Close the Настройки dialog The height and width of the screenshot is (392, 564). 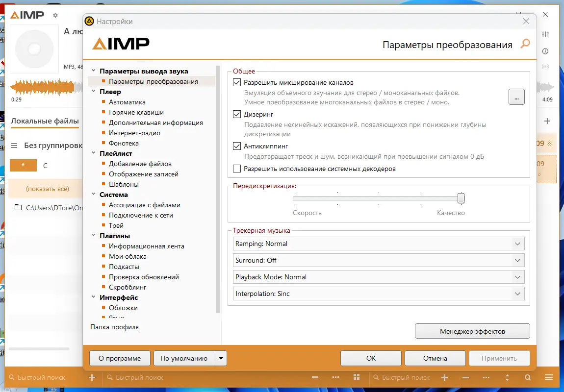click(526, 21)
